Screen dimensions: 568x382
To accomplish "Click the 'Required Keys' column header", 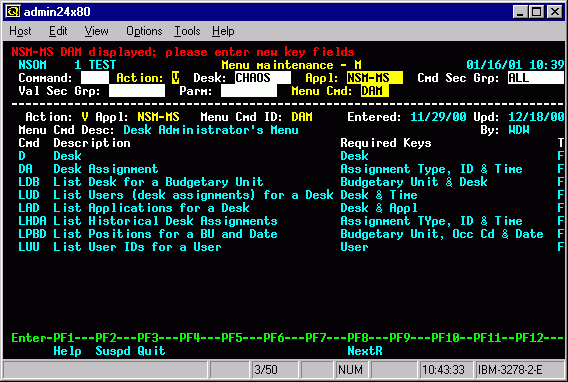I will tap(385, 143).
